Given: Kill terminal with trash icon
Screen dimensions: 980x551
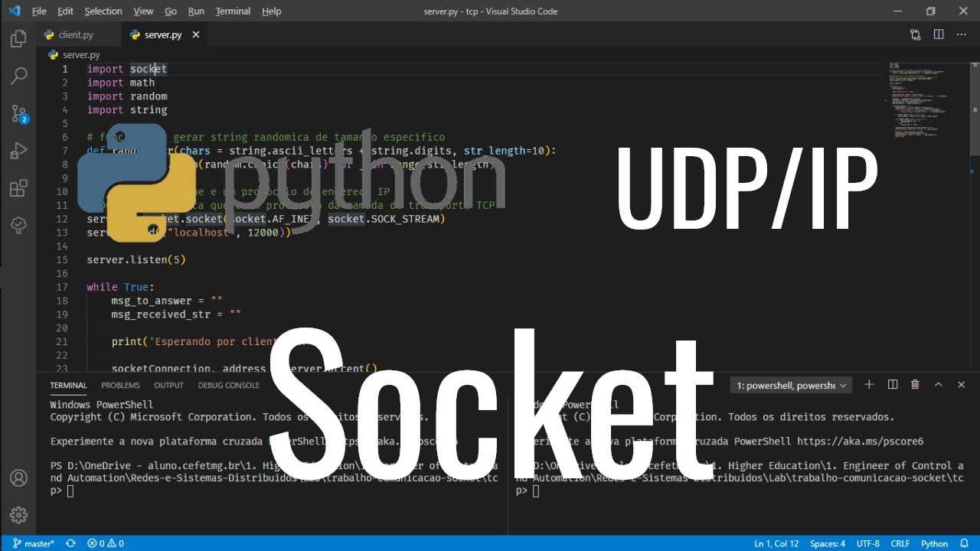Looking at the screenshot, I should (915, 385).
